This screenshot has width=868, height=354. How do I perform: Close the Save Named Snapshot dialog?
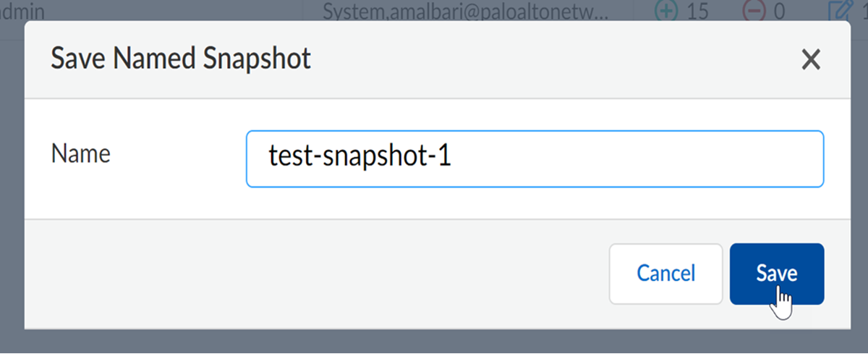pyautogui.click(x=811, y=60)
